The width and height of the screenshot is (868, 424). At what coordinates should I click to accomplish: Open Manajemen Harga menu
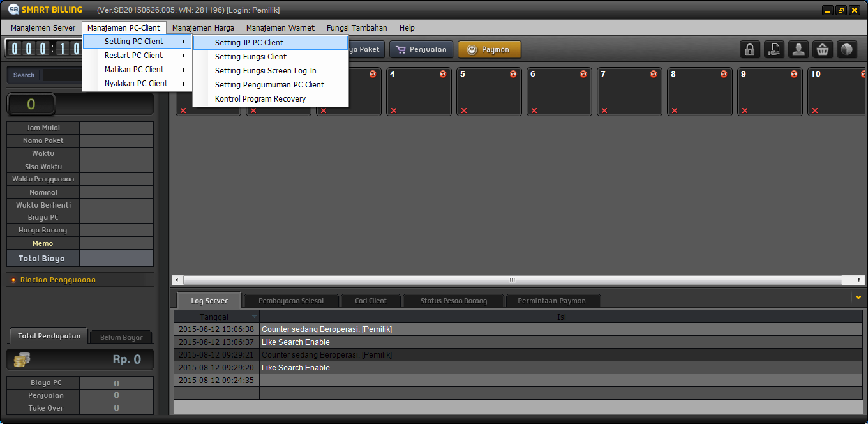click(203, 27)
